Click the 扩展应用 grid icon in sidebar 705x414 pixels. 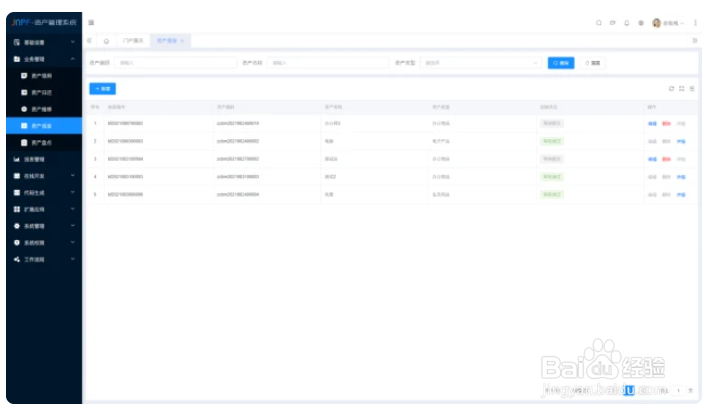pos(17,209)
